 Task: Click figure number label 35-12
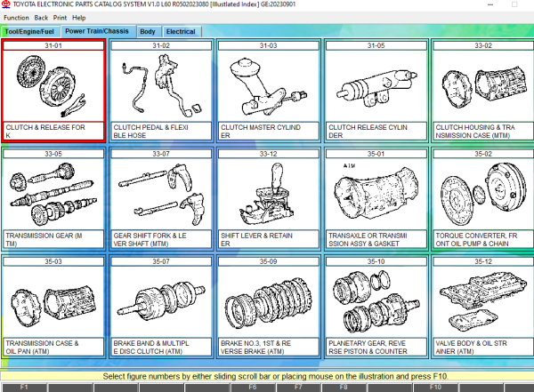click(x=483, y=261)
